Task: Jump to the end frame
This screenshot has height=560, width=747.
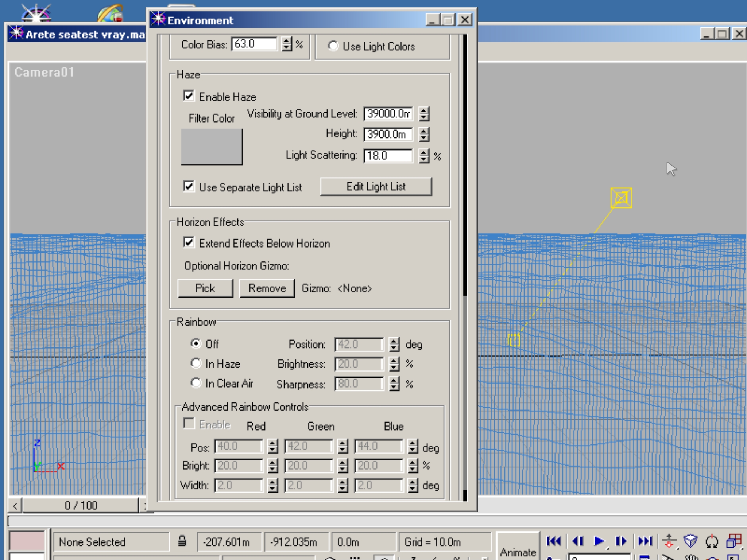Action: tap(645, 541)
